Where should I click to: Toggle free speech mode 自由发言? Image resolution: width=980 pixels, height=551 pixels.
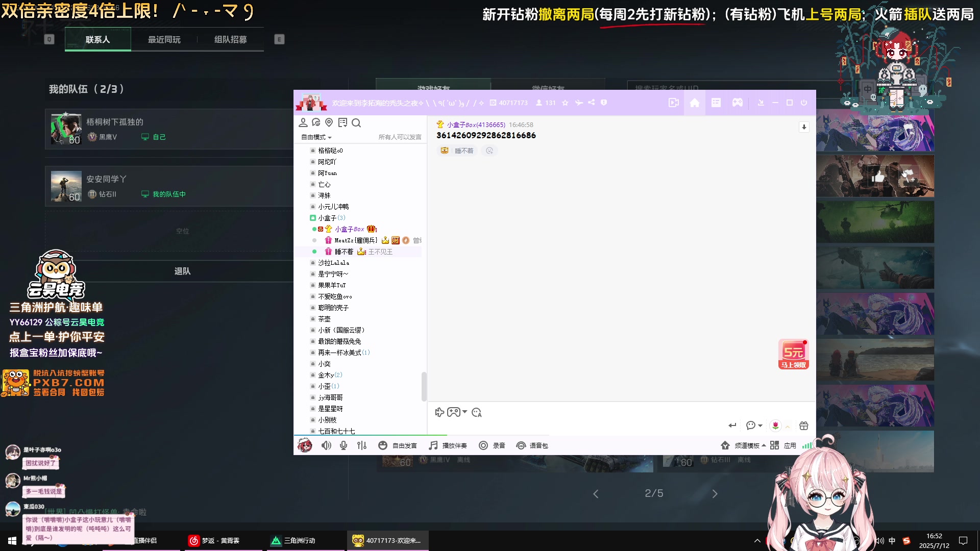point(398,445)
